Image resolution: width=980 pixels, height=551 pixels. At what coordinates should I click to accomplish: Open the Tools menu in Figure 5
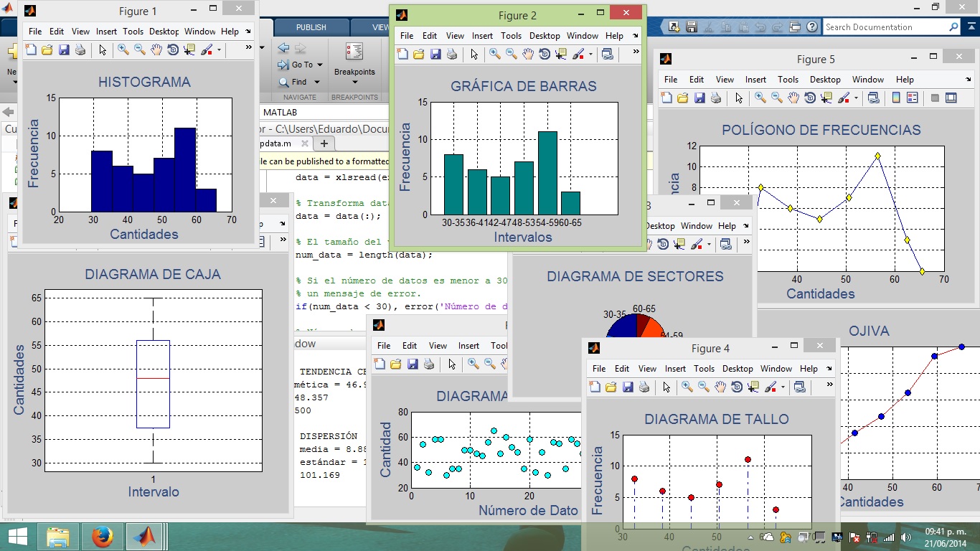(x=788, y=80)
